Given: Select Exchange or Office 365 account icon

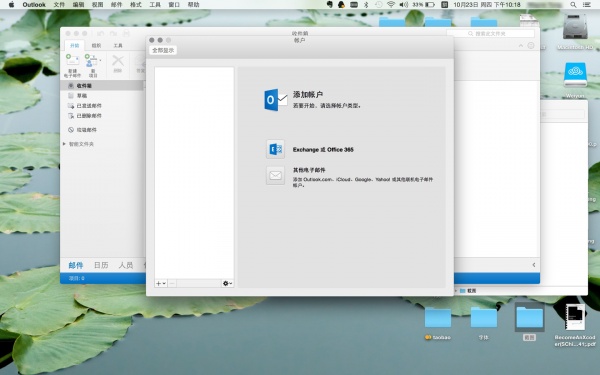Looking at the screenshot, I should [275, 149].
